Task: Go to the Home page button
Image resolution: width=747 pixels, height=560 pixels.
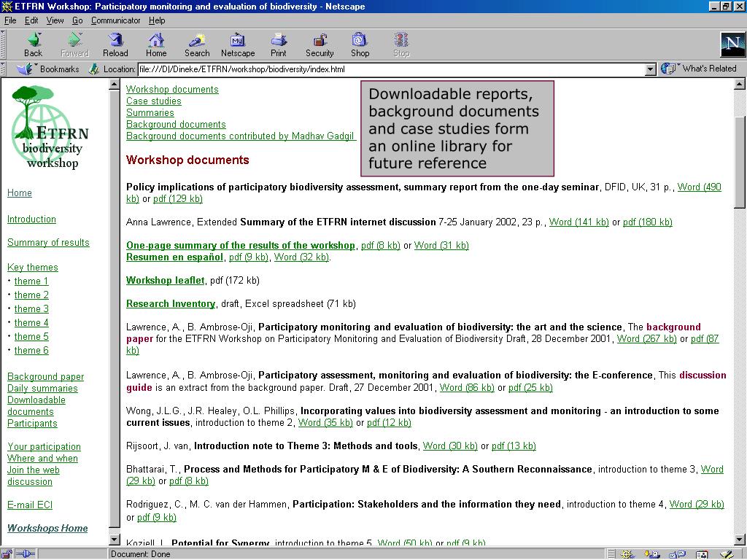Action: 156,45
